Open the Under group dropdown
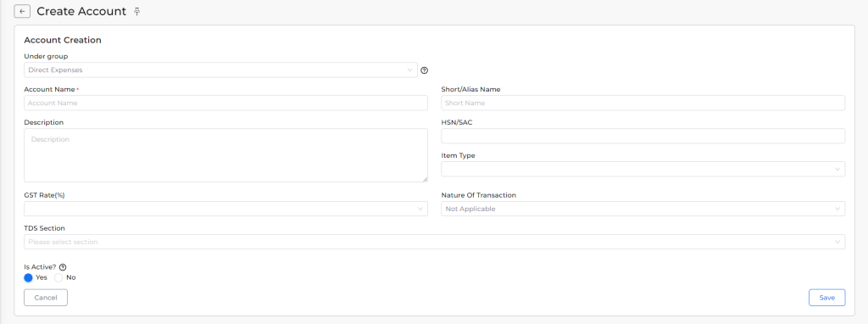The image size is (868, 324). coord(220,70)
